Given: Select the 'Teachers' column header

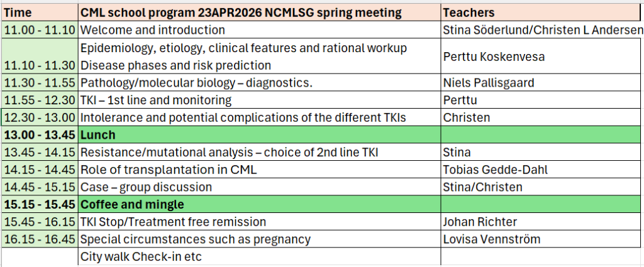Looking at the screenshot, I should pyautogui.click(x=542, y=13).
